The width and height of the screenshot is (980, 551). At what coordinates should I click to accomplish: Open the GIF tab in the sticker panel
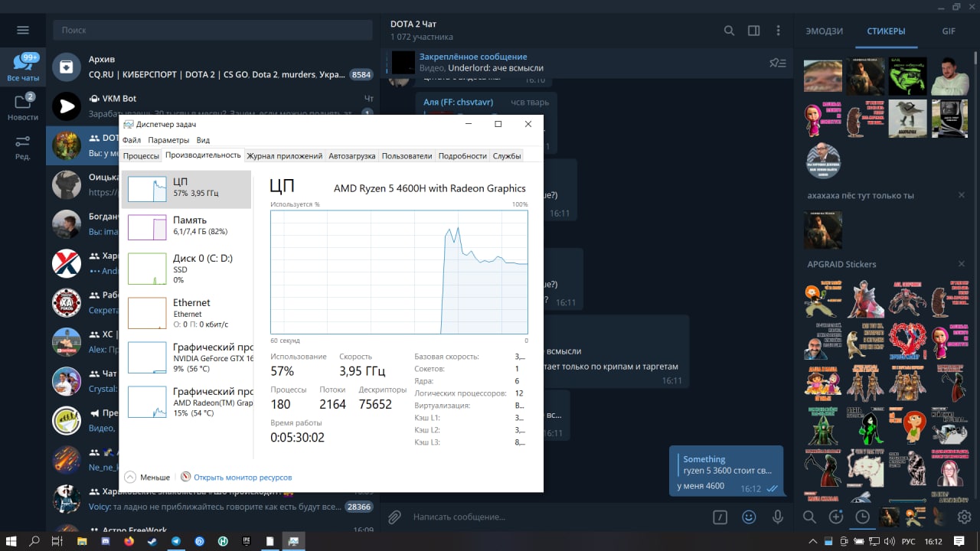949,31
